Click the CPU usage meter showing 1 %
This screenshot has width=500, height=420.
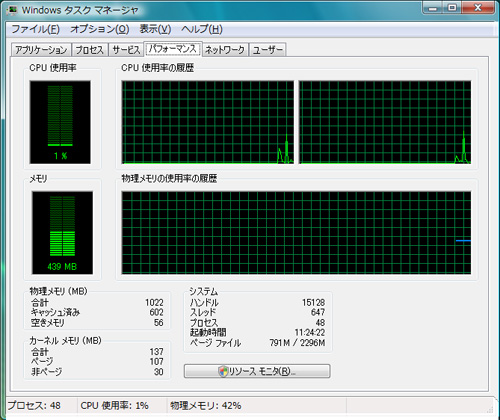tap(60, 122)
